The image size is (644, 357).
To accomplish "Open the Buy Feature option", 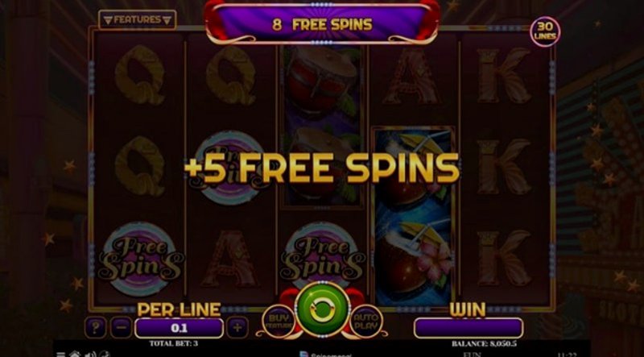I will (279, 322).
